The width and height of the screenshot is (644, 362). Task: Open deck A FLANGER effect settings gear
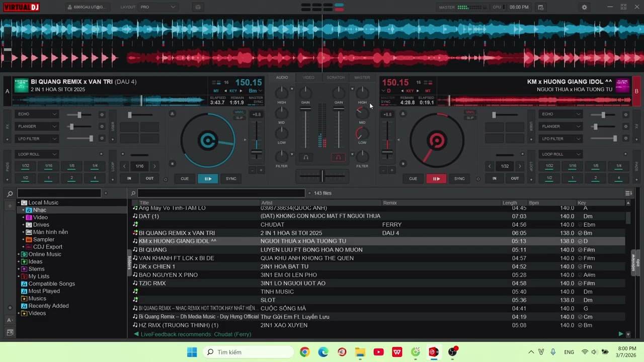point(102,127)
